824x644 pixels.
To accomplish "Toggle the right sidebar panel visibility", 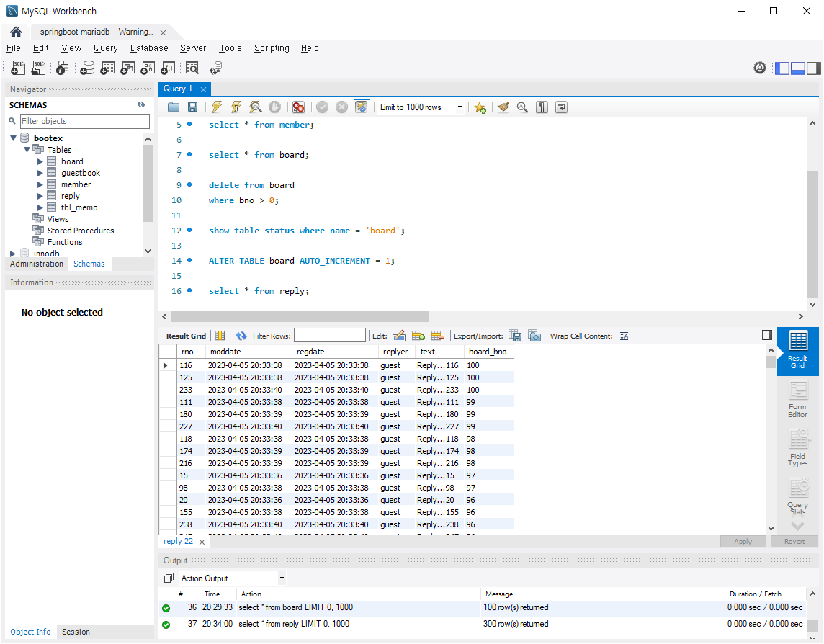I will click(813, 68).
